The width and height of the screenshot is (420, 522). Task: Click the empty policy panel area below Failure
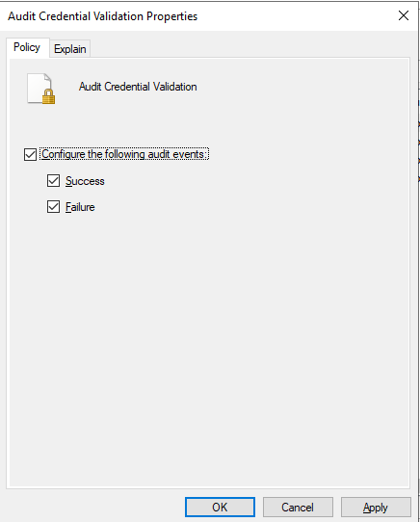[x=209, y=350]
